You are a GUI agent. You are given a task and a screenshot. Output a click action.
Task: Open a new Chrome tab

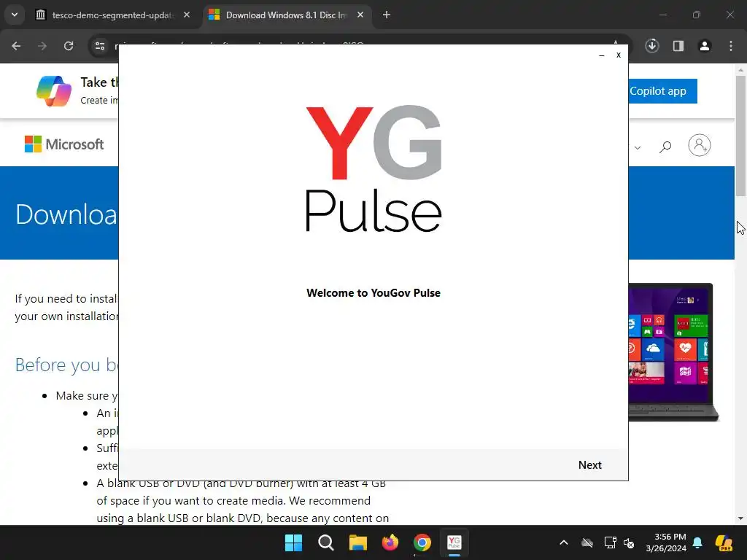coord(387,15)
